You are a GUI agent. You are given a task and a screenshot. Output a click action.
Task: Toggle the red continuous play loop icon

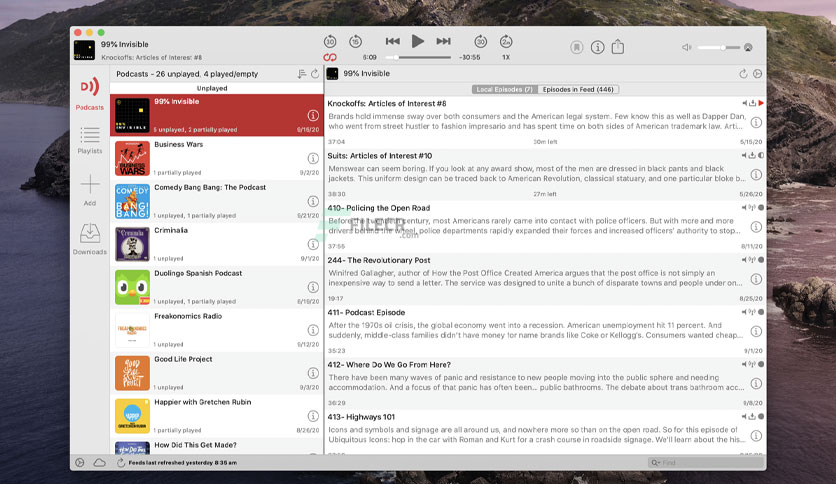[330, 57]
